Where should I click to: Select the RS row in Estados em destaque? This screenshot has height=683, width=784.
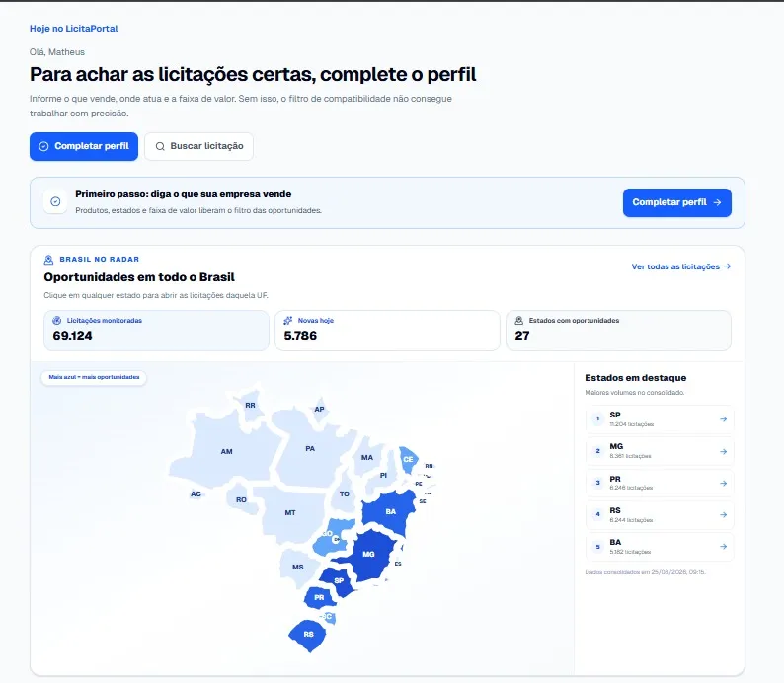(660, 514)
